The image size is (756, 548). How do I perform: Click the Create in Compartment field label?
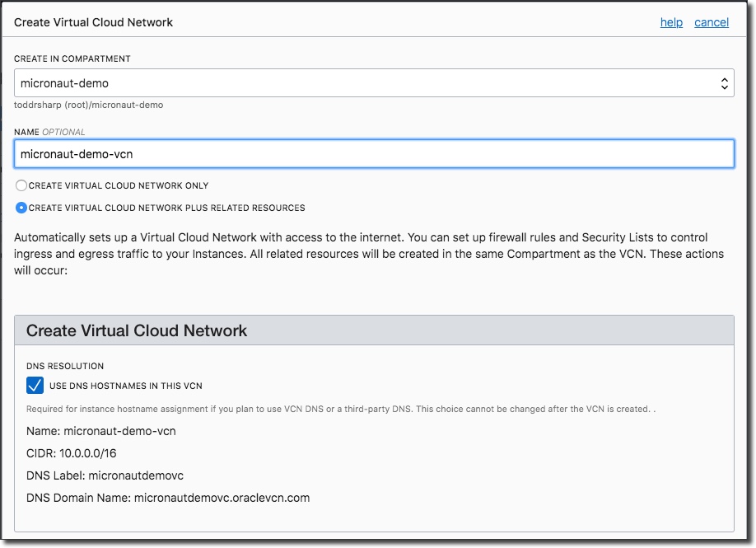coord(72,59)
